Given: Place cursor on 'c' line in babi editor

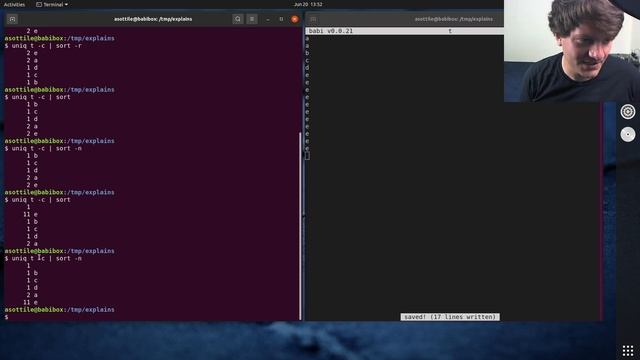Looking at the screenshot, I should [307, 60].
